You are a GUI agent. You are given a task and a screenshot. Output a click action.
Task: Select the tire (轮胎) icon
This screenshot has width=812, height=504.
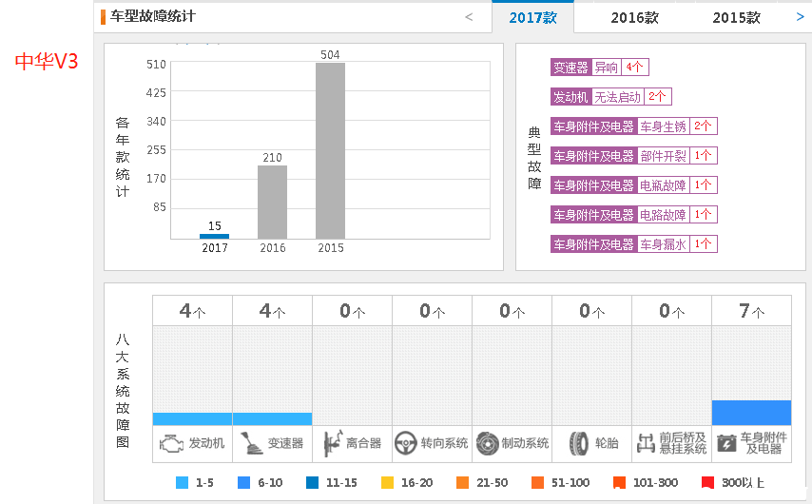pyautogui.click(x=578, y=443)
